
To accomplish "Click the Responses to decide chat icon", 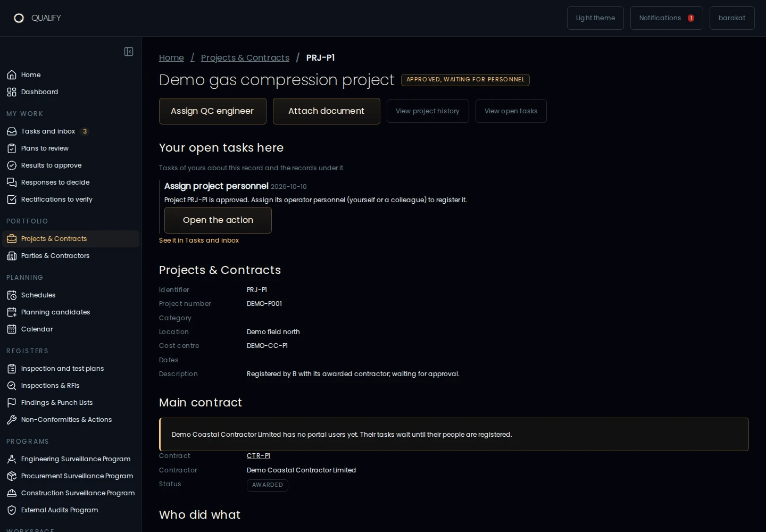I will click(12, 182).
